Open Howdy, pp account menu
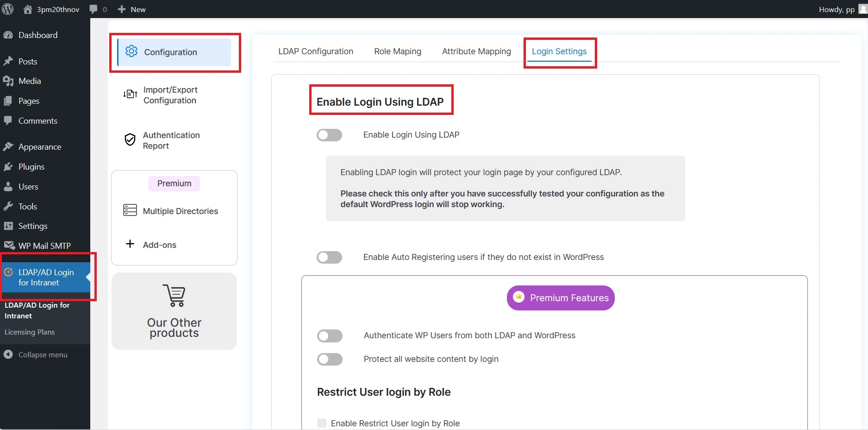The width and height of the screenshot is (868, 430). (x=837, y=9)
